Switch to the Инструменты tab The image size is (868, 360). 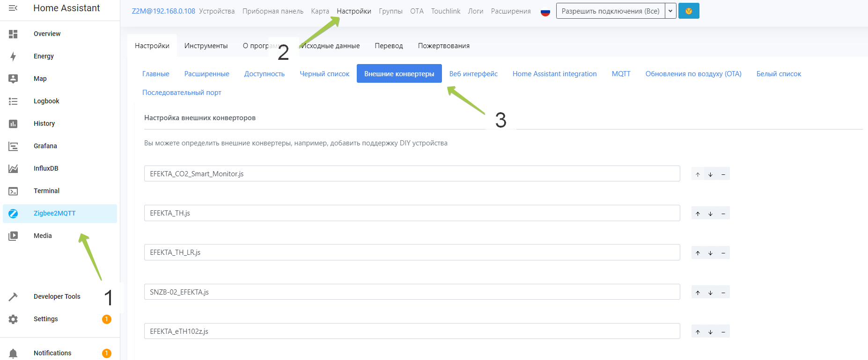(206, 46)
